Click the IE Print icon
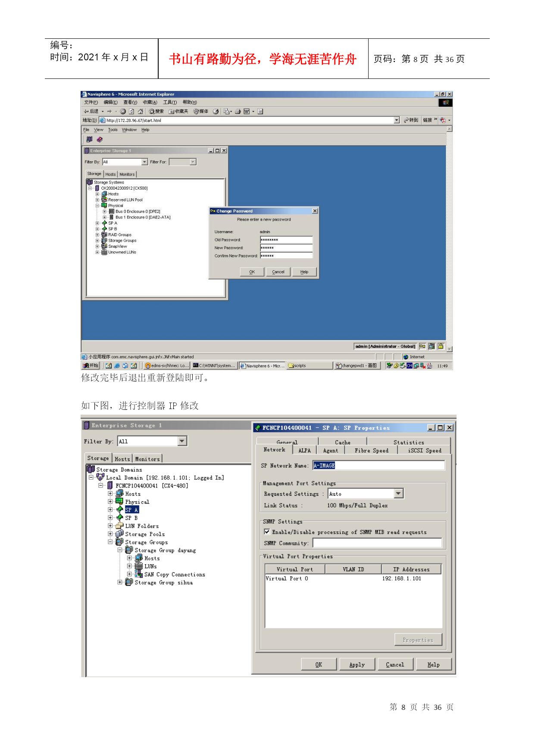Screen dimensions: 535x756 (x=238, y=111)
